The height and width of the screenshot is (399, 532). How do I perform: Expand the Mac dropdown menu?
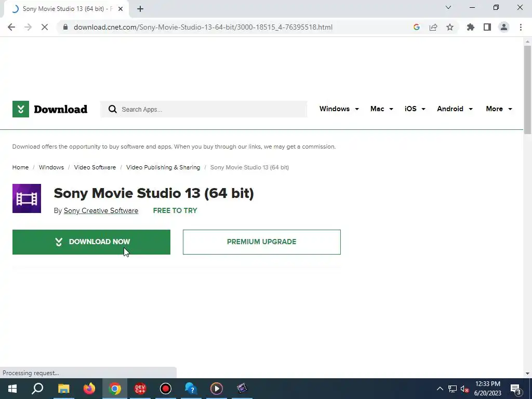(x=382, y=109)
